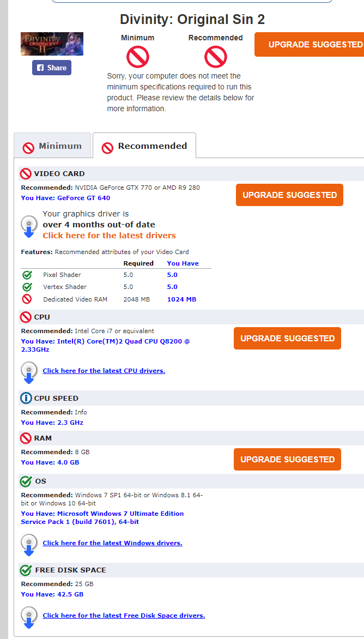Click the graphics driver download disc icon
Viewport: 364px width, 639px height.
29,225
